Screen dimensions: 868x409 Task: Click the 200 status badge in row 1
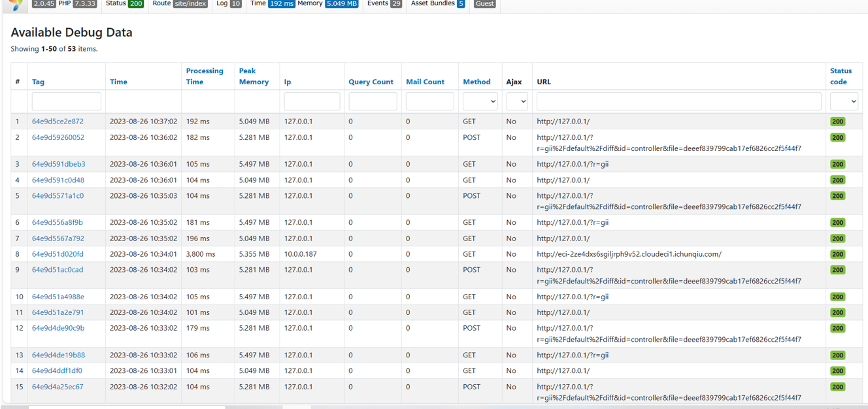point(837,122)
